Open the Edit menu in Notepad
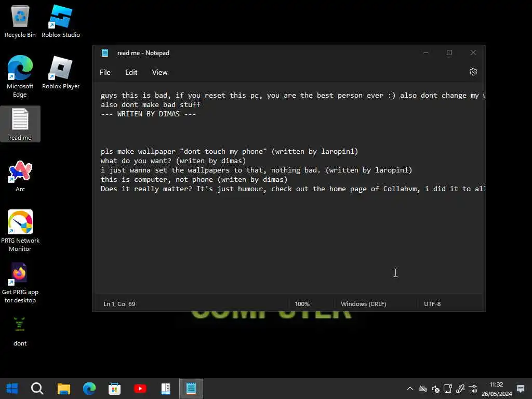 pyautogui.click(x=131, y=72)
